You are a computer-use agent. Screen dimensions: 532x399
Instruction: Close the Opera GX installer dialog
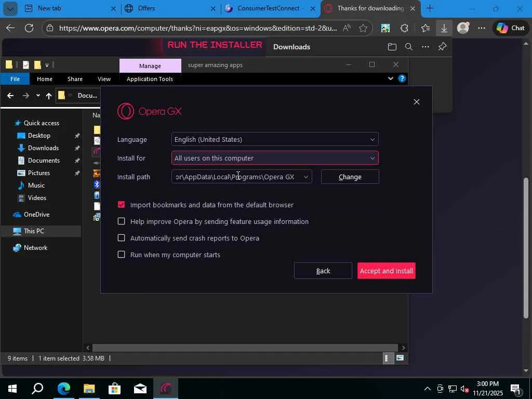point(416,102)
